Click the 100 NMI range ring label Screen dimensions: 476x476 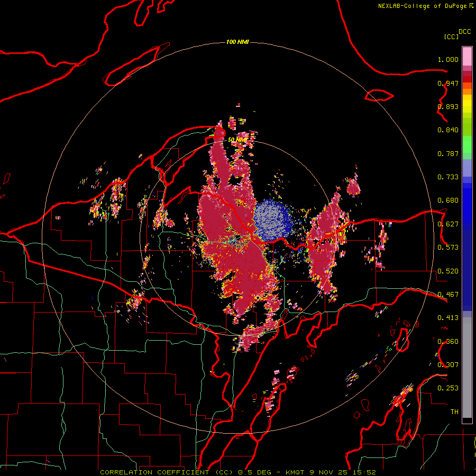click(x=237, y=42)
